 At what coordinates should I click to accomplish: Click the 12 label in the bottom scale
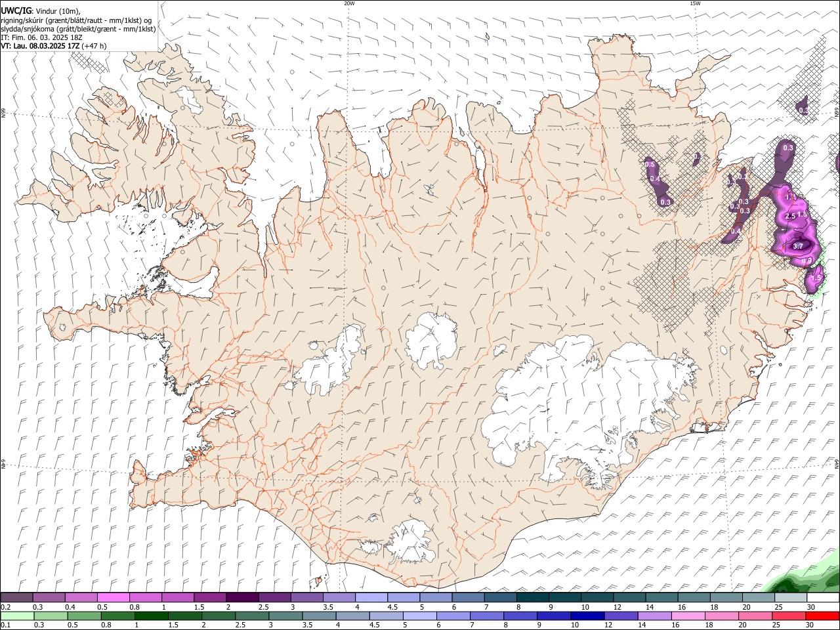coord(608,625)
